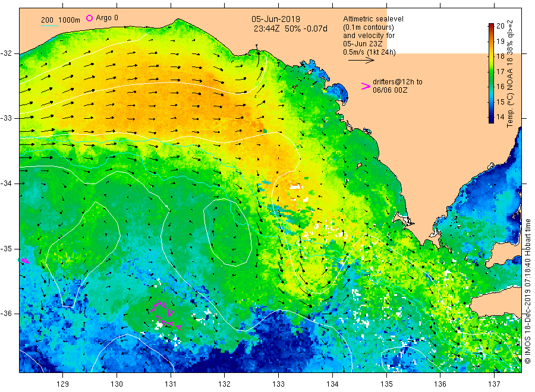Click the 'Temp. (°C) NOAA 18' axis label
Image resolution: width=535 pixels, height=392 pixels.
pyautogui.click(x=510, y=93)
